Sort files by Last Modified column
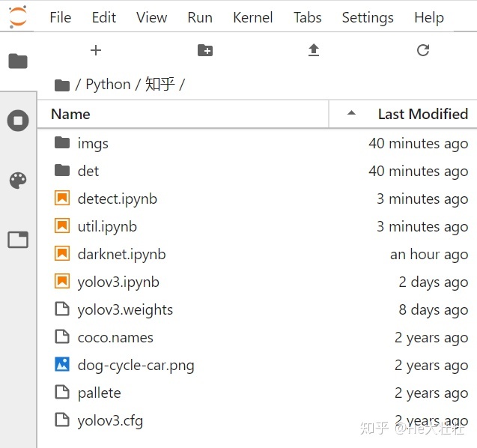This screenshot has height=448, width=477. [422, 114]
